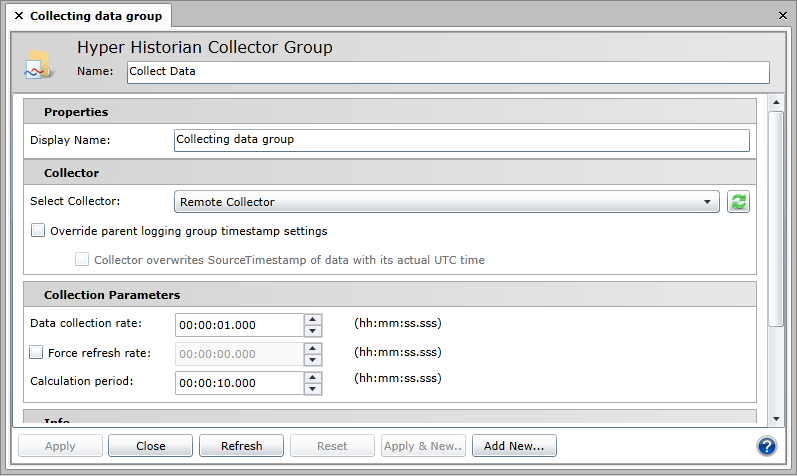The height and width of the screenshot is (476, 797).
Task: Click the Display Name text field
Action: pos(461,140)
